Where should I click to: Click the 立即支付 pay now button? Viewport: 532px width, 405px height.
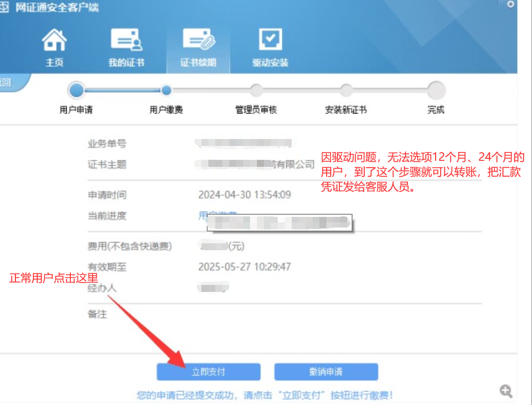pyautogui.click(x=208, y=372)
